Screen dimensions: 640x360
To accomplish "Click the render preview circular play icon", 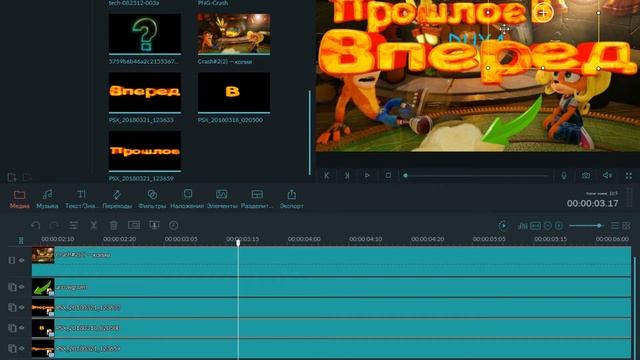I will tap(503, 226).
